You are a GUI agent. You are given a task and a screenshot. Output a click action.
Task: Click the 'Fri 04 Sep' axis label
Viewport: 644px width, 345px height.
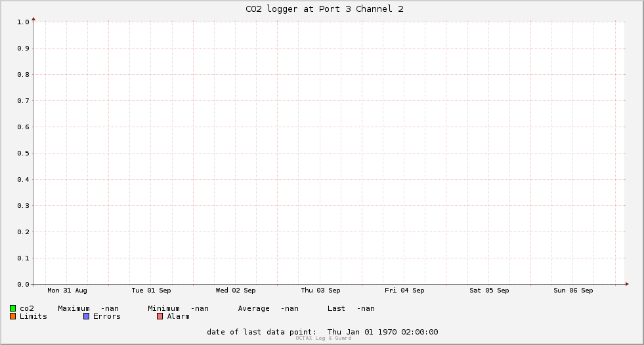[x=404, y=291]
